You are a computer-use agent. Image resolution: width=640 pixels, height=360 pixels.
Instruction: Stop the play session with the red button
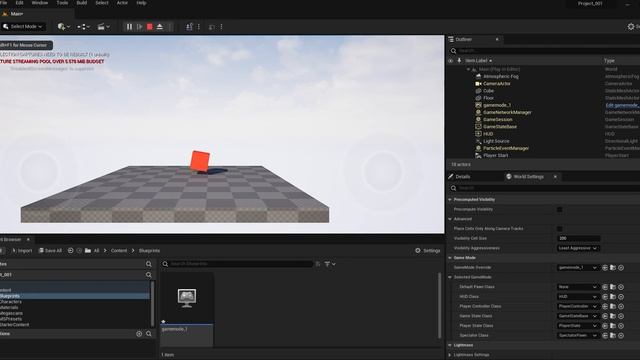(150, 27)
